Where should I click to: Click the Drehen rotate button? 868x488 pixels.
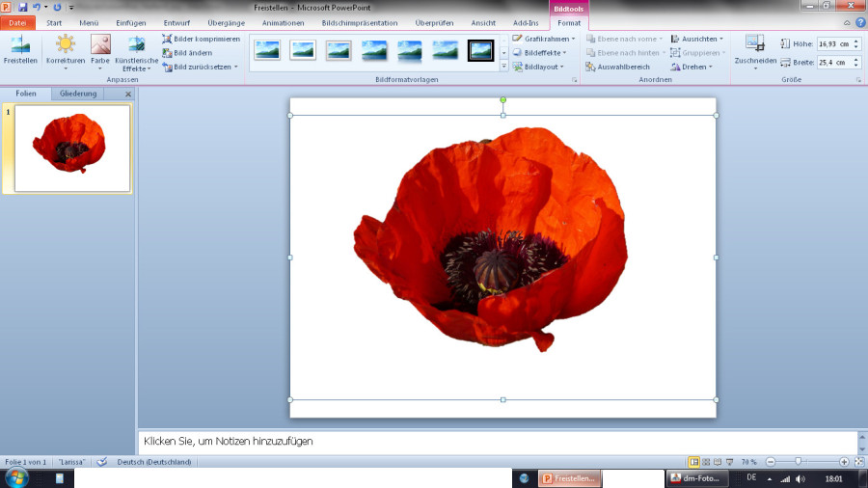691,67
